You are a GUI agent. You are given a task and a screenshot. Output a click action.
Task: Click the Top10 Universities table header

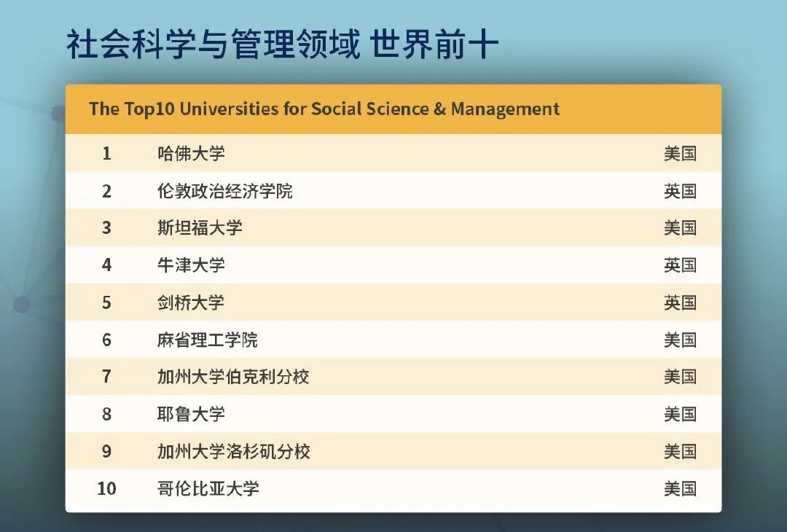click(324, 109)
